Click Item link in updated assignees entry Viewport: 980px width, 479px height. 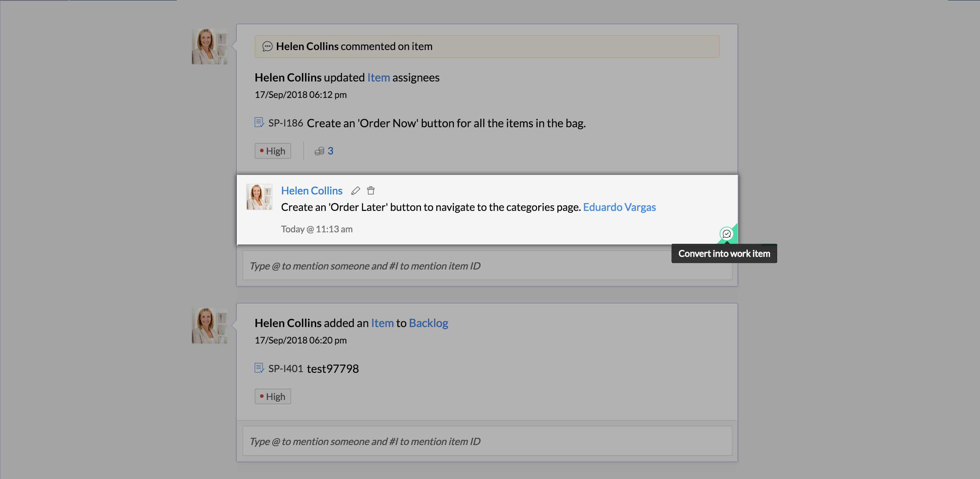pos(378,78)
